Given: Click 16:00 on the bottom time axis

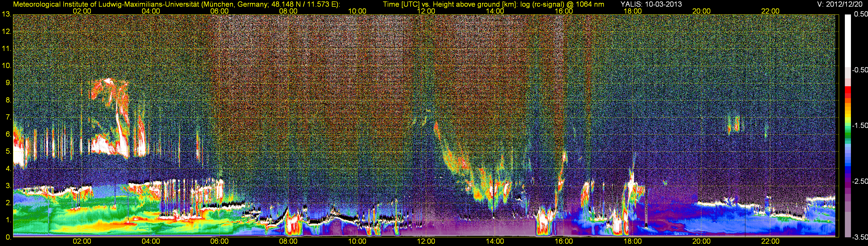Looking at the screenshot, I should pyautogui.click(x=564, y=241).
